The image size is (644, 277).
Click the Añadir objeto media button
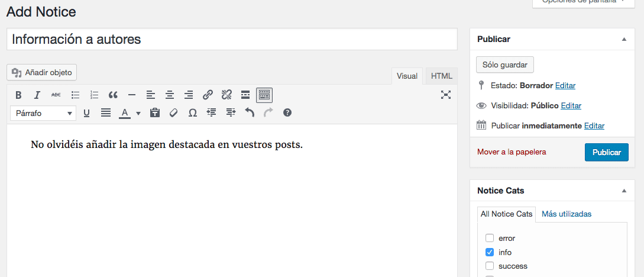(x=42, y=72)
